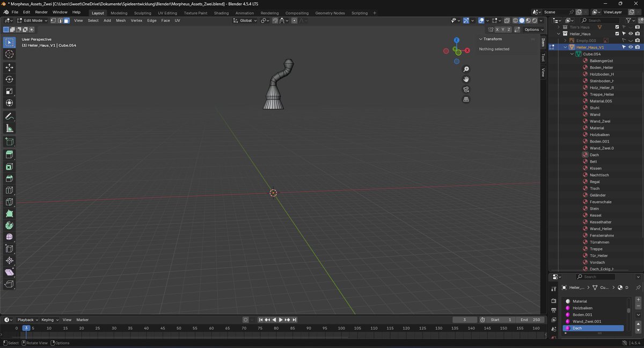Enable vertex select mode
Screen dimensions: 644x348
(54, 20)
